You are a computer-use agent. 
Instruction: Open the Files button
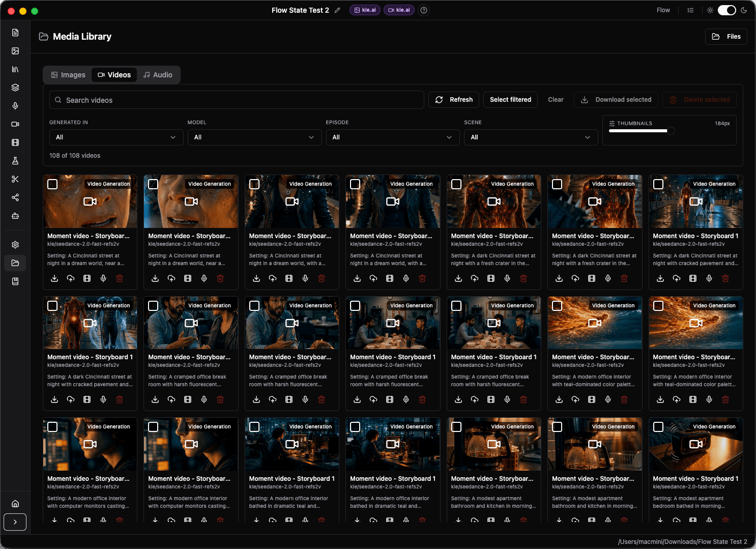[x=726, y=37]
